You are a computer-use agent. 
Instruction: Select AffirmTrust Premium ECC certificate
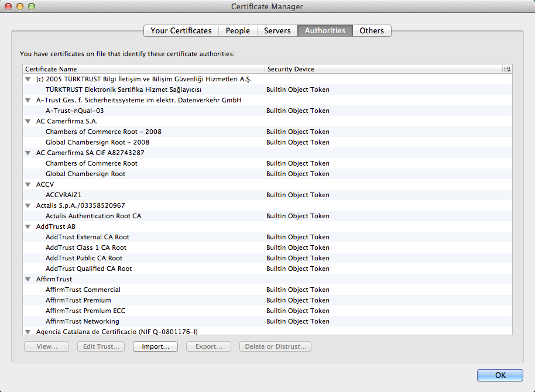click(x=85, y=311)
